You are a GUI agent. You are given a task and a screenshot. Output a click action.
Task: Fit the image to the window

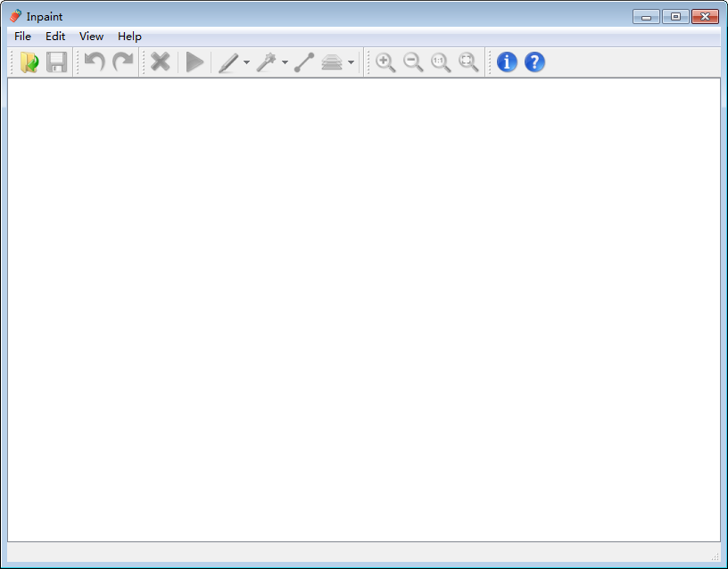tap(467, 62)
